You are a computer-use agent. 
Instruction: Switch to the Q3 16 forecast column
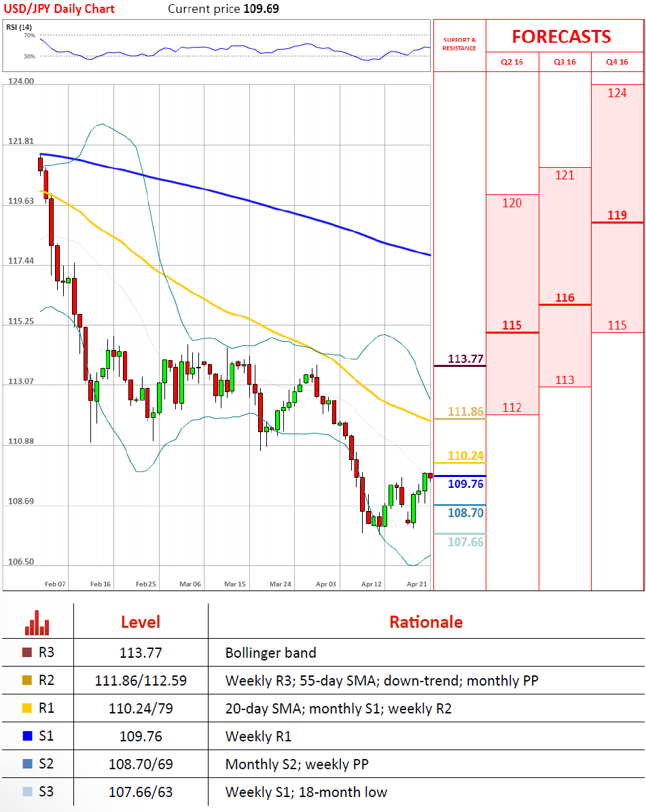(x=564, y=62)
